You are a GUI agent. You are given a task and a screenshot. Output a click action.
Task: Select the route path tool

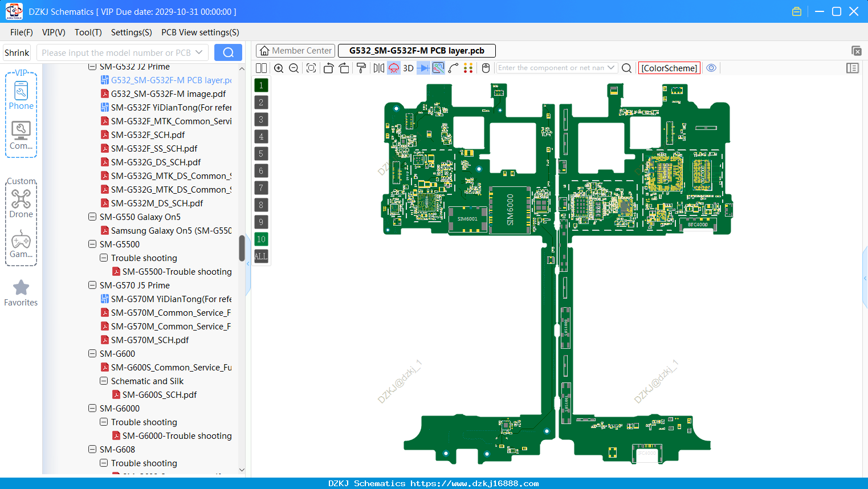[x=453, y=68]
